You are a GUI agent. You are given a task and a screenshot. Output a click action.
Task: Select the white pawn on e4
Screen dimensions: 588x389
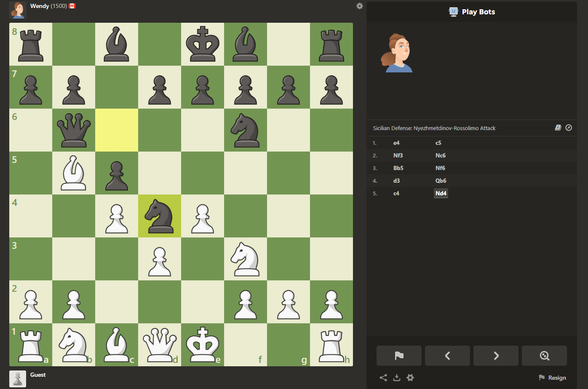pos(203,216)
